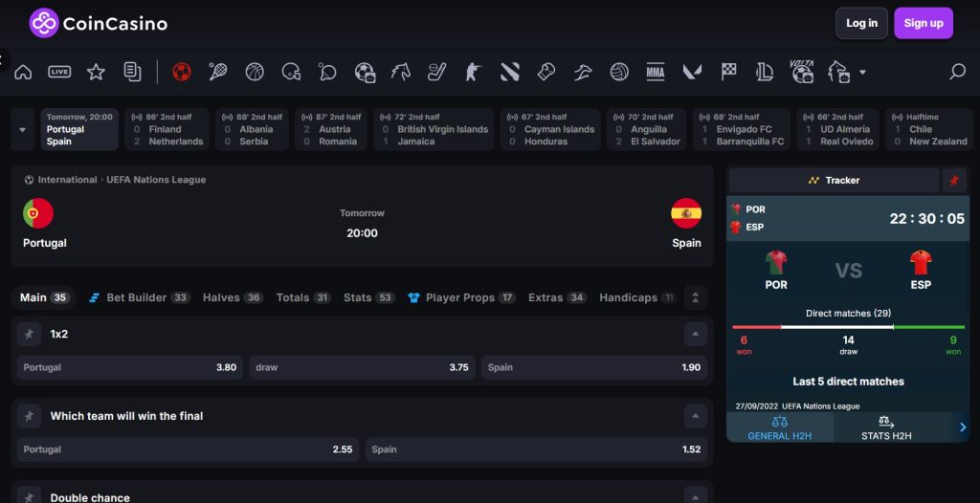Open the UD Almeria vs Real Oviedo card

coord(837,129)
